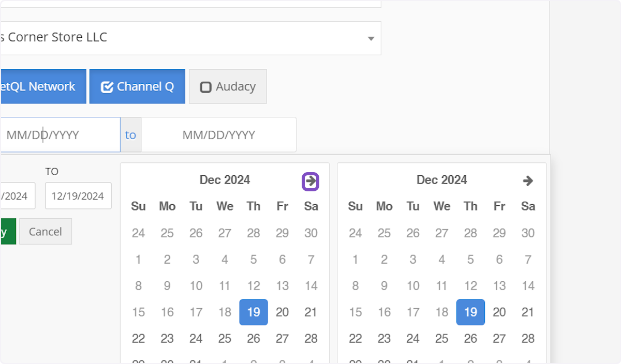Choose December 28 in right calendar
Viewport: 621px width, 364px height.
coord(528,339)
